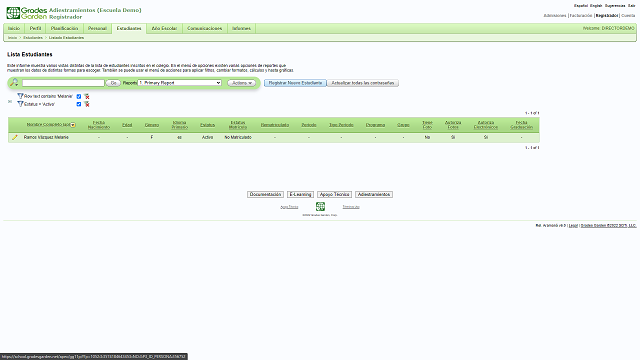The height and width of the screenshot is (360, 640).
Task: Click the Go search button
Action: tap(113, 83)
